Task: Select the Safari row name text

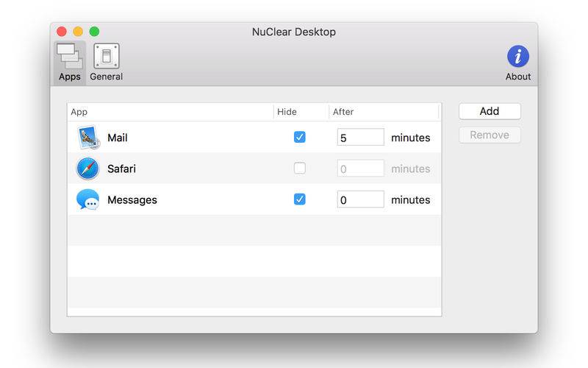Action: (121, 169)
